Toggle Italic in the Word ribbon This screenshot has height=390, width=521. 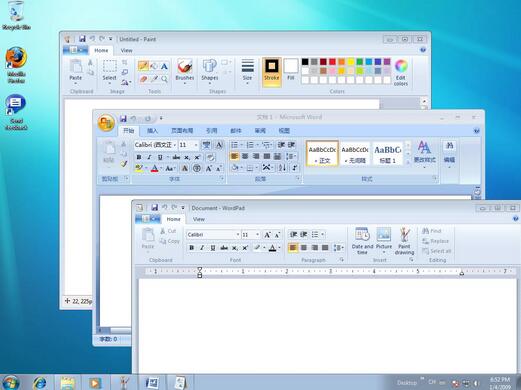click(149, 157)
